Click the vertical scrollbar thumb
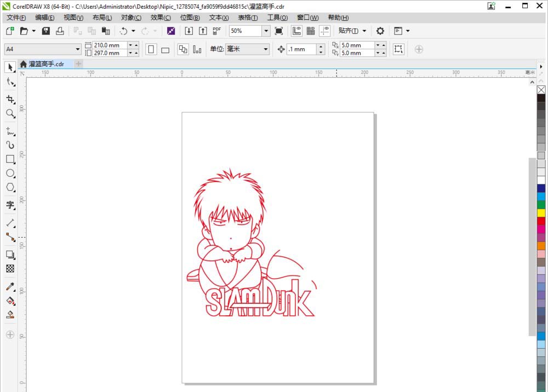Viewport: 548px width, 392px height. [532, 247]
